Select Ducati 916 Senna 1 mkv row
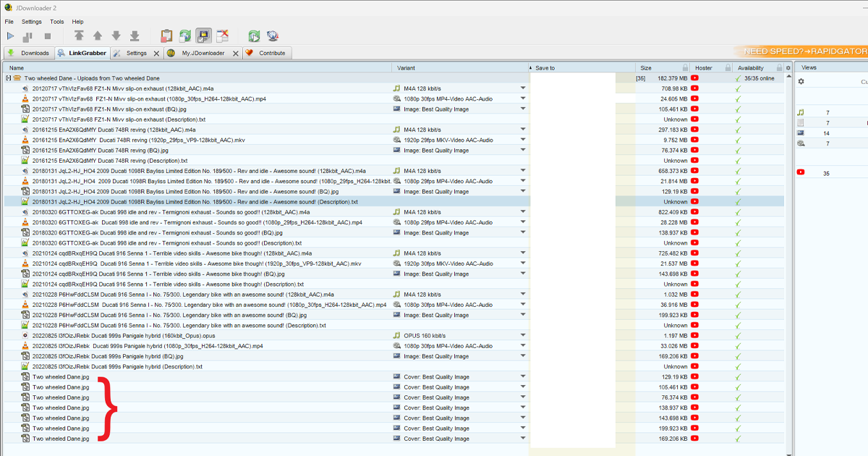Viewport: 868px width, 456px height. pyautogui.click(x=394, y=263)
